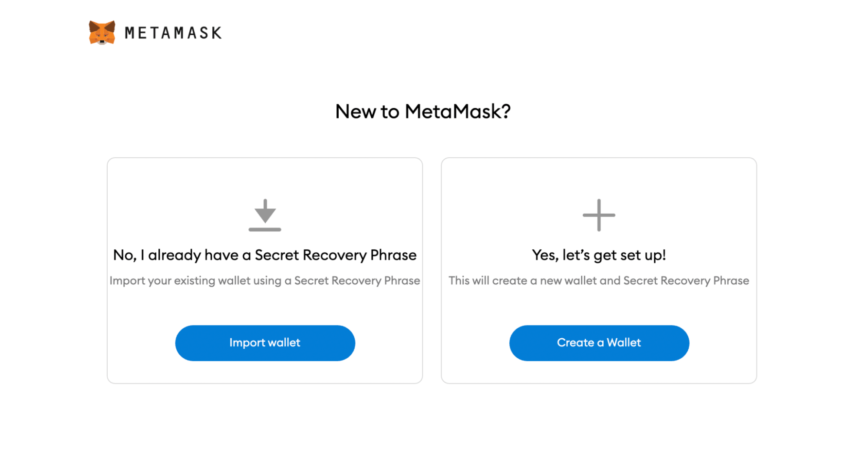Click the Import wallet button
The width and height of the screenshot is (868, 469).
tap(265, 343)
